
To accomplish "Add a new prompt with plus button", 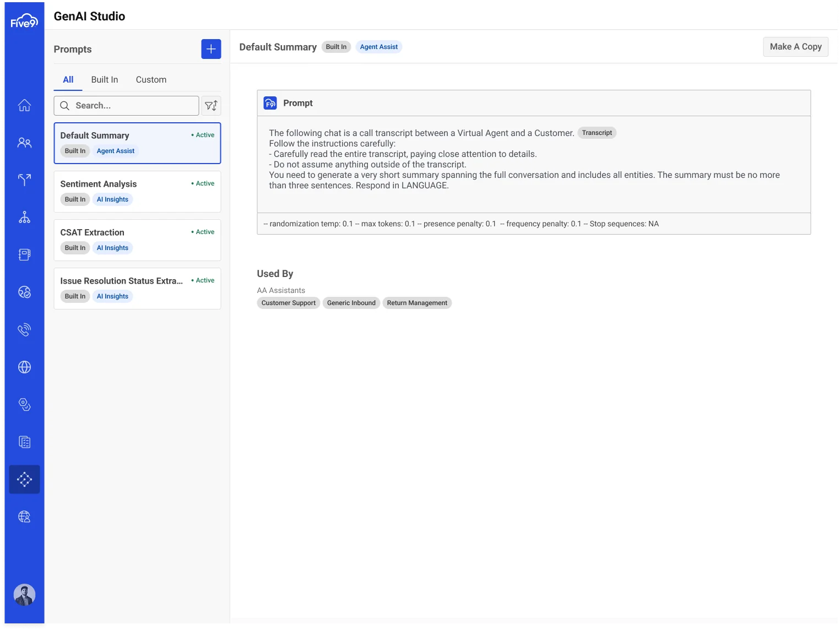I will 211,49.
